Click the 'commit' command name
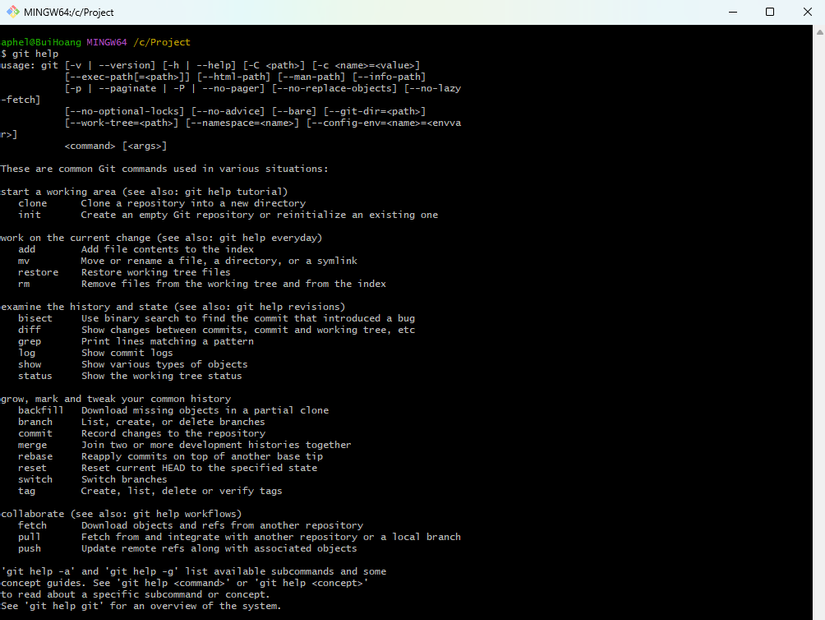This screenshot has width=825, height=620. pyautogui.click(x=35, y=434)
